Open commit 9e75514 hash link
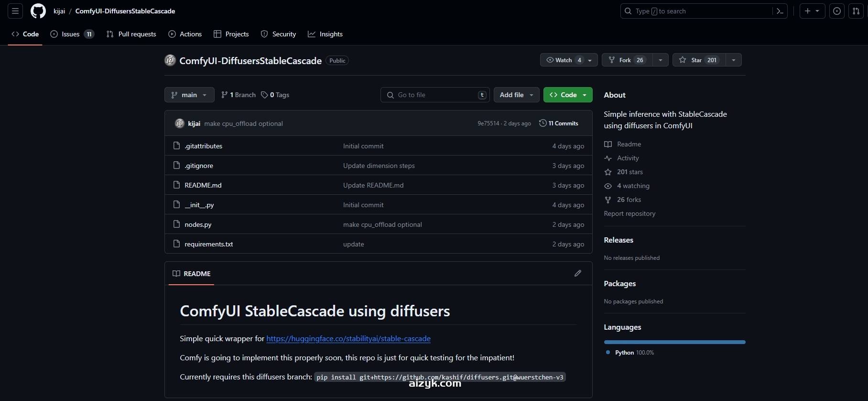The width and height of the screenshot is (868, 401). 488,123
